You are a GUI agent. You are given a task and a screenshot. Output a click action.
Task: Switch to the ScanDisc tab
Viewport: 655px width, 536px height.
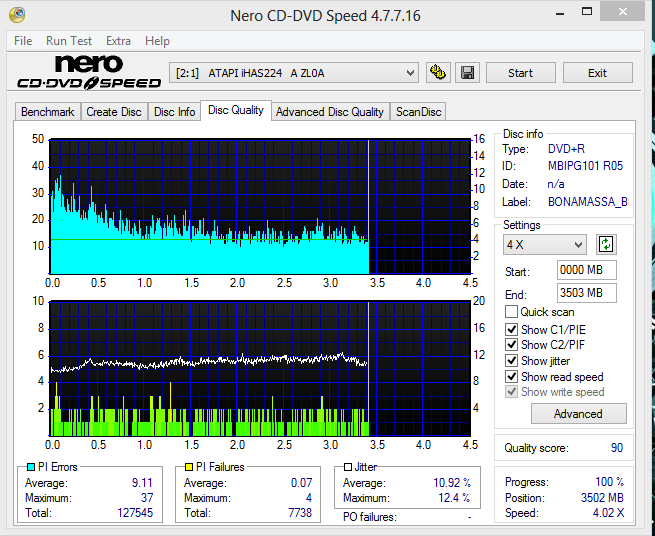pyautogui.click(x=418, y=112)
